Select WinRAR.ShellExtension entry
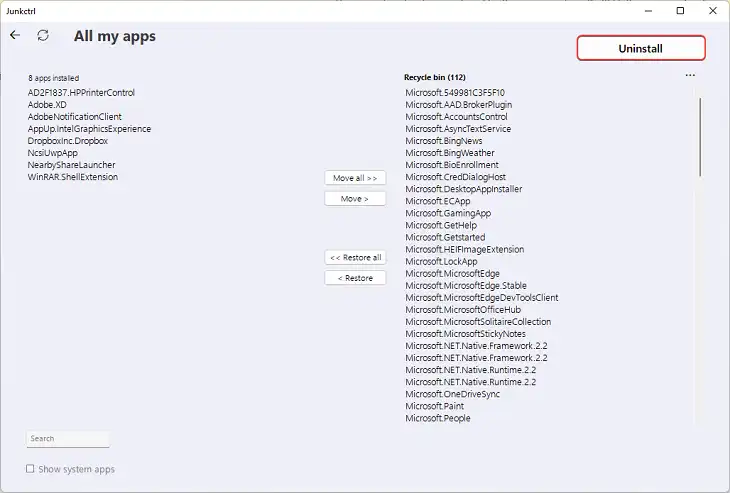This screenshot has height=493, width=730. 73,177
